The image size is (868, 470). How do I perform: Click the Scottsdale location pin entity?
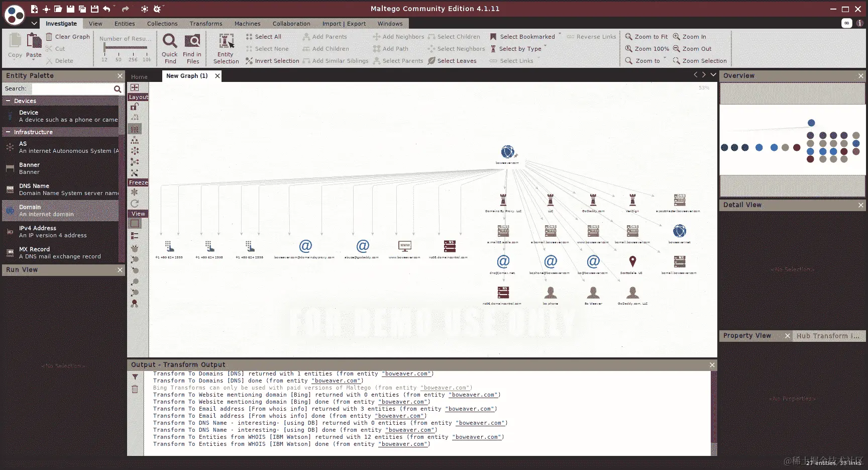[632, 261]
